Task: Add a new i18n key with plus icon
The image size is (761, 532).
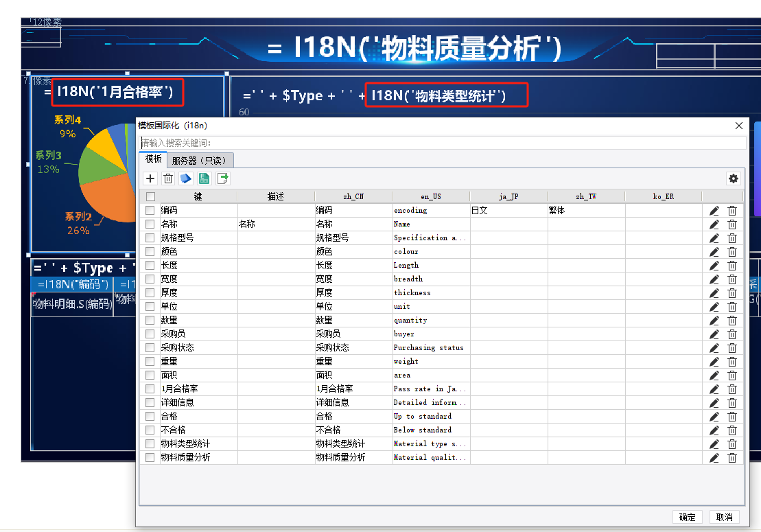Action: click(x=150, y=178)
